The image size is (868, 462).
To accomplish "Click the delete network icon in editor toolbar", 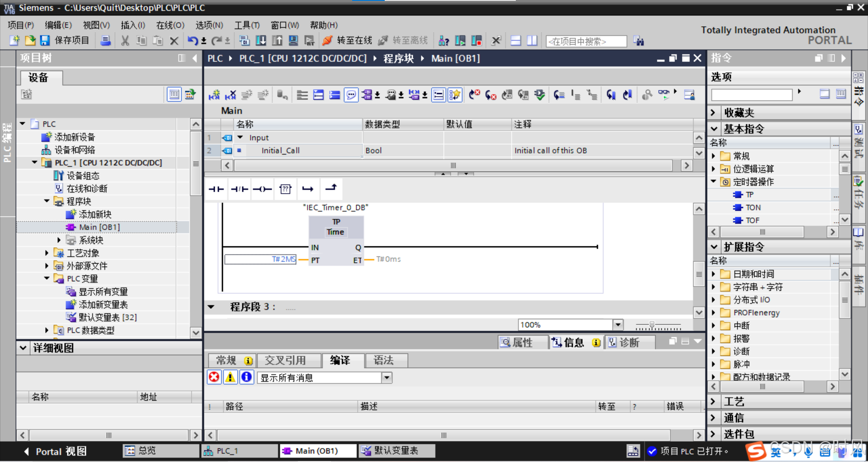I will click(x=231, y=95).
